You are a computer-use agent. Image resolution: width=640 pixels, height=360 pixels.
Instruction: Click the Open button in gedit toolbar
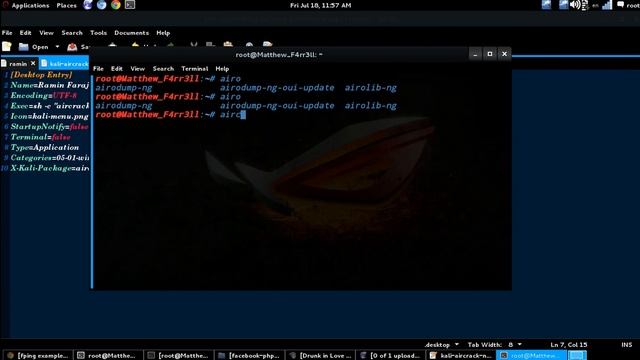[x=33, y=47]
